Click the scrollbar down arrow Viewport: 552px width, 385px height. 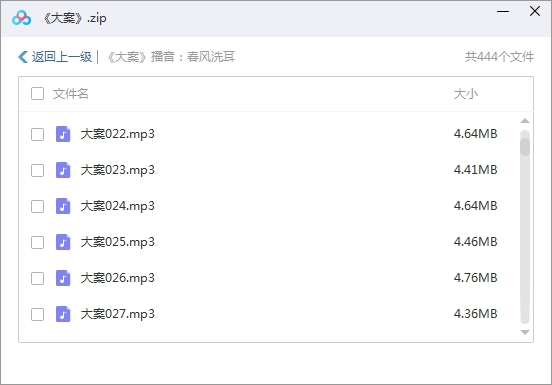coord(525,332)
